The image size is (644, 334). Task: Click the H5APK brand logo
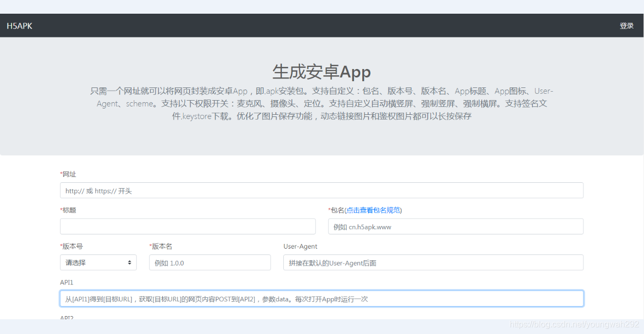[19, 26]
